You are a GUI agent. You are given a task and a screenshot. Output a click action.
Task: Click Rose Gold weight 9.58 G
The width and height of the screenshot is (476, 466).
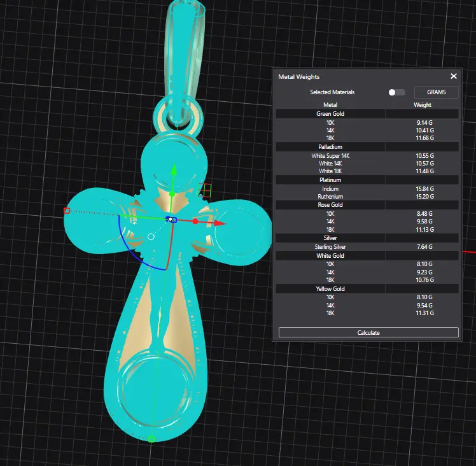(x=424, y=221)
